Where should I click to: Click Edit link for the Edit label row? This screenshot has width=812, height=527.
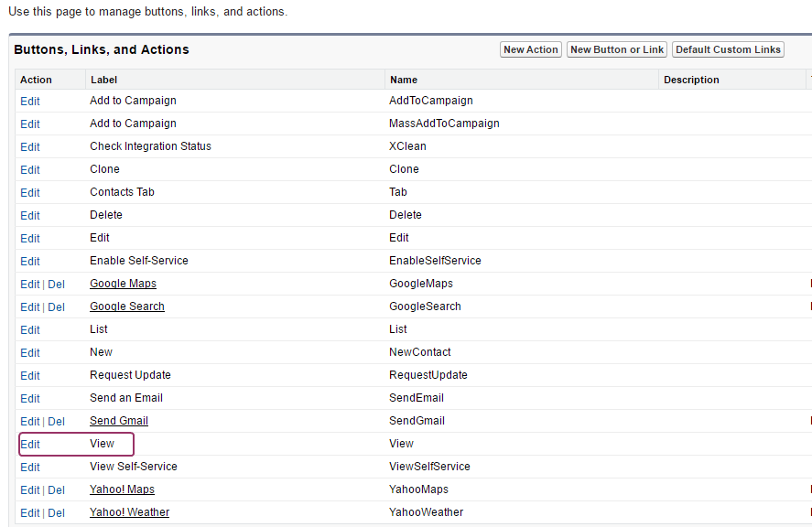tap(30, 239)
